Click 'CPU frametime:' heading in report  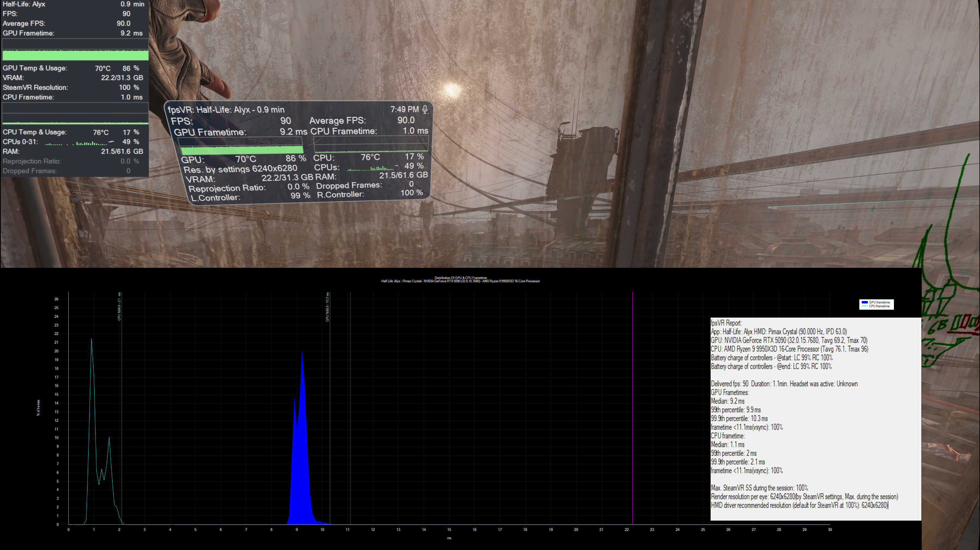pyautogui.click(x=728, y=436)
